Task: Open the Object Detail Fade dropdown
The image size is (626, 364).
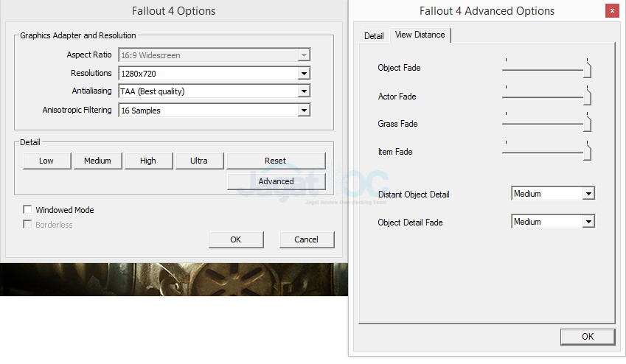Action: (588, 222)
